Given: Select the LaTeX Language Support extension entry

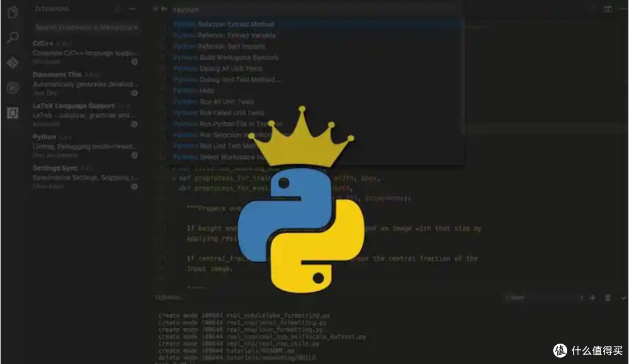Looking at the screenshot, I should click(x=86, y=114).
